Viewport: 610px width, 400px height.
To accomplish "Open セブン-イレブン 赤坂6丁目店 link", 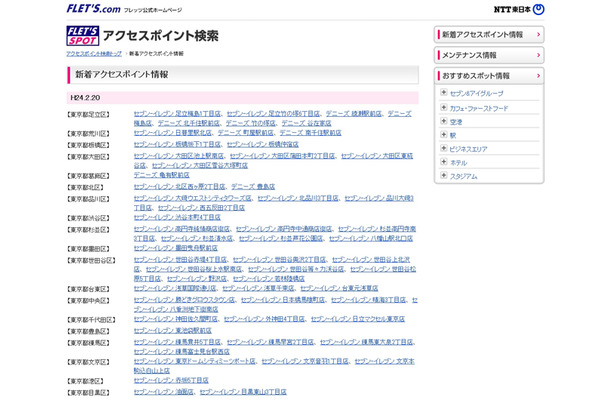I will tap(171, 381).
